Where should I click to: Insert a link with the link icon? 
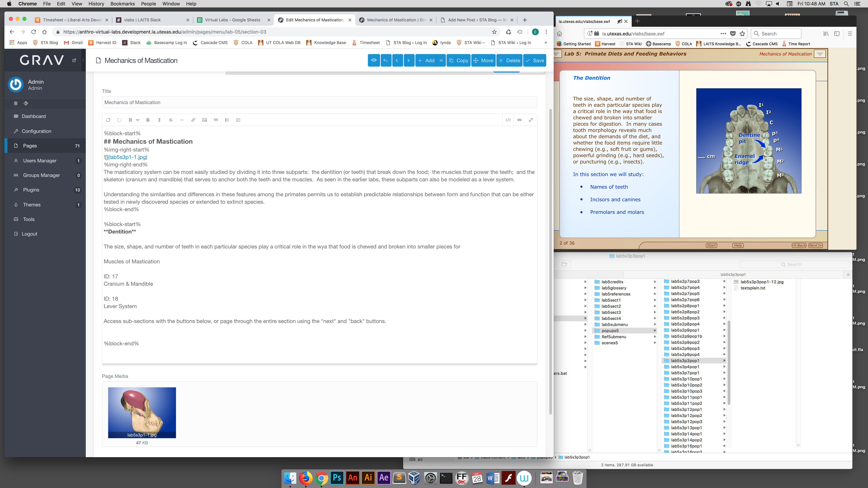pyautogui.click(x=193, y=120)
